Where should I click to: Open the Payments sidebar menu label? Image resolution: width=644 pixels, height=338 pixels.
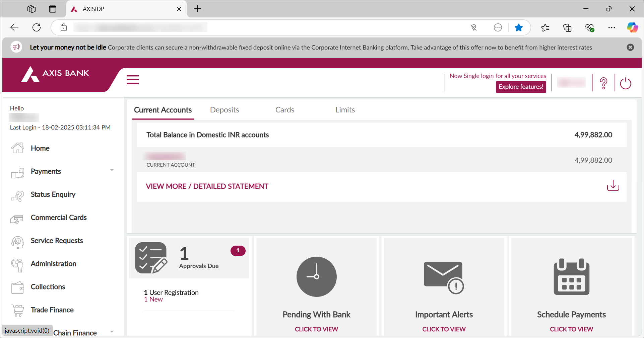point(46,171)
